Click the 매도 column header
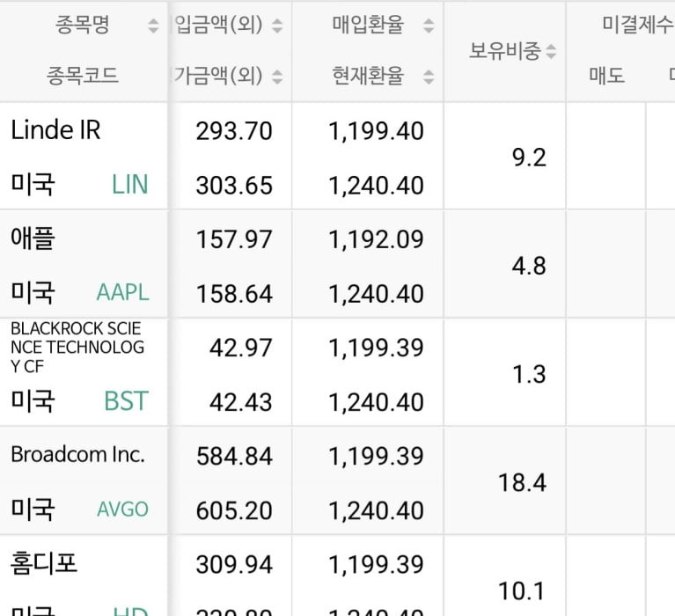The height and width of the screenshot is (616, 675). click(x=606, y=76)
